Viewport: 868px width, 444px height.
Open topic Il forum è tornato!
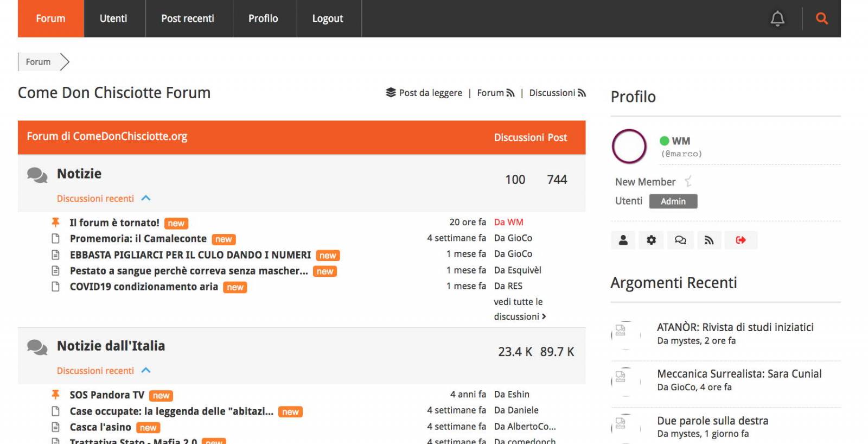(x=114, y=223)
